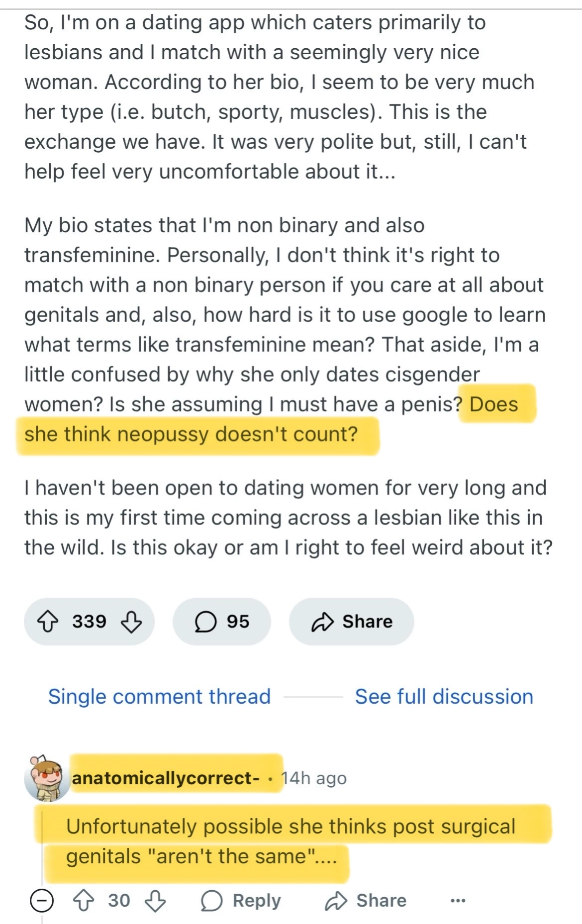The height and width of the screenshot is (924, 582).
Task: Tap the post share arrow icon
Action: (x=322, y=622)
